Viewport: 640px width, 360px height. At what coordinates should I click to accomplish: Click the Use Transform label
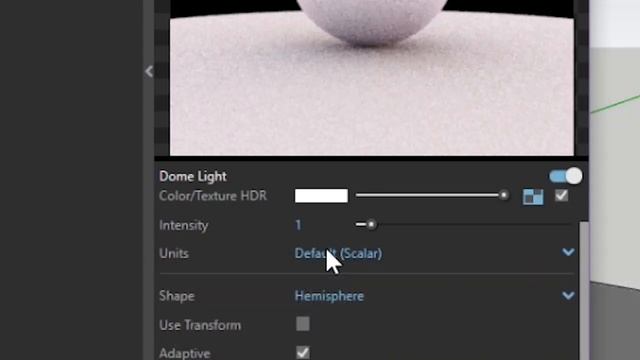pyautogui.click(x=200, y=325)
